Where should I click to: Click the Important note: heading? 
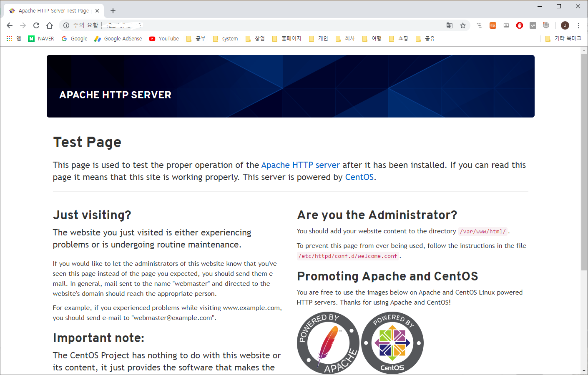coord(98,338)
